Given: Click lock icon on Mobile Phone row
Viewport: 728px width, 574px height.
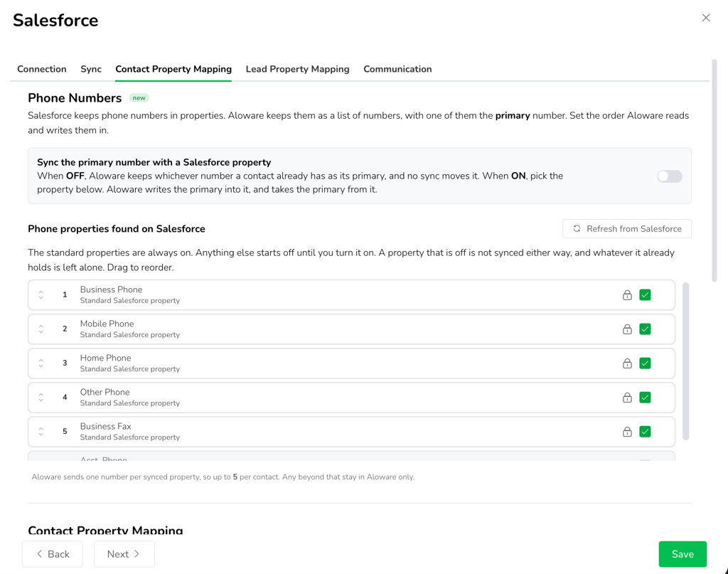Looking at the screenshot, I should tap(627, 329).
